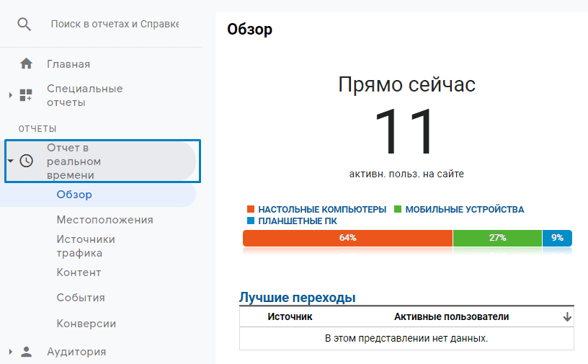Open the Обзор report
588x364 pixels.
point(74,195)
